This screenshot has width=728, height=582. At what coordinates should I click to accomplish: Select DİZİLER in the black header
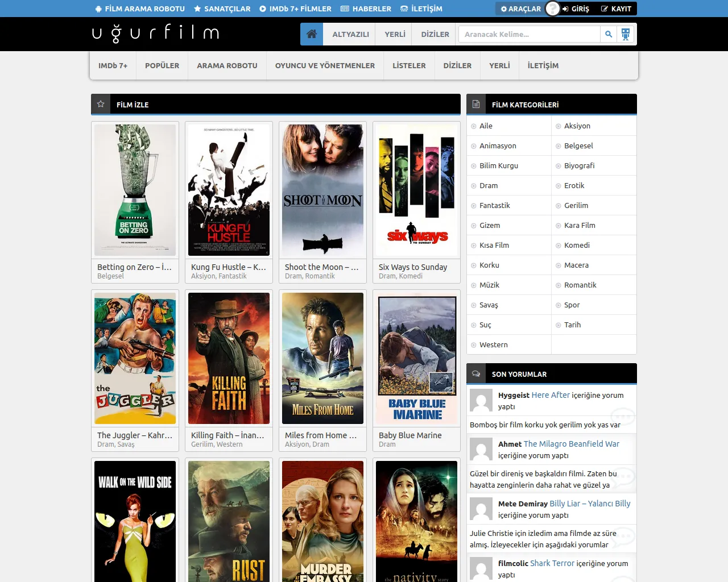(x=435, y=34)
